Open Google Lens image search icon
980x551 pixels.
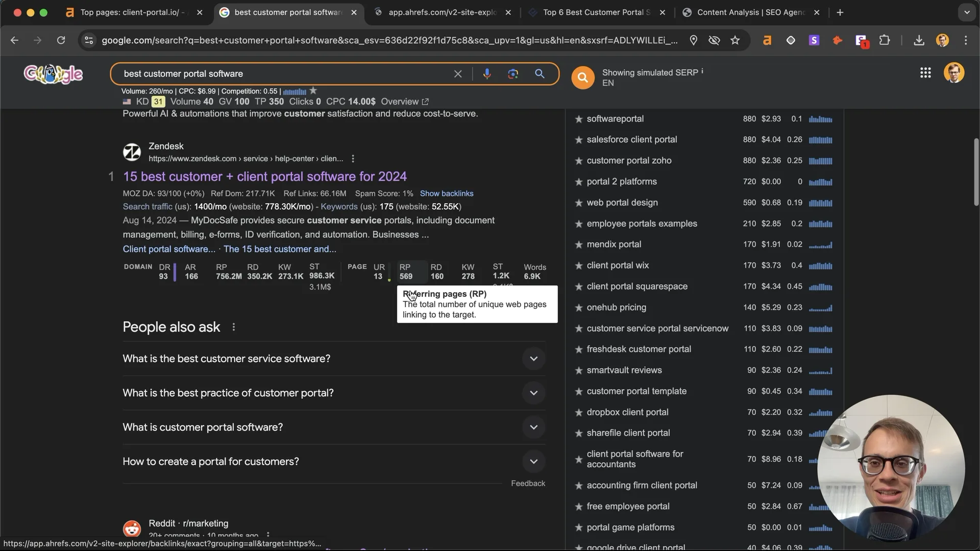coord(513,74)
